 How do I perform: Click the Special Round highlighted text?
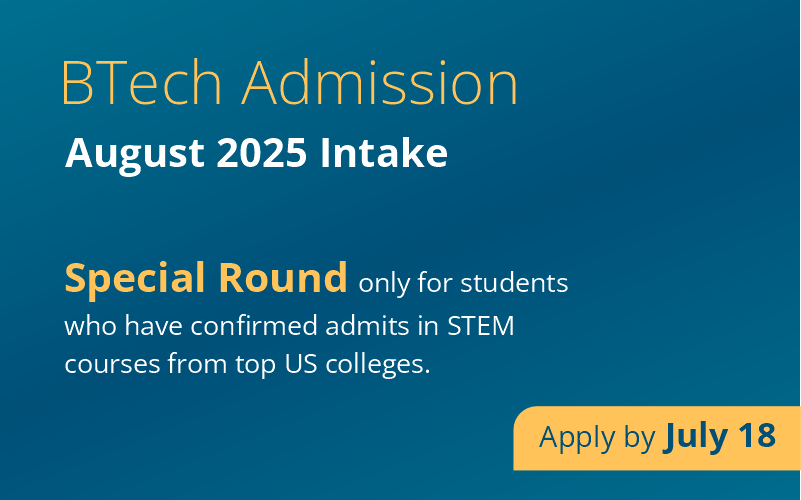coord(206,278)
